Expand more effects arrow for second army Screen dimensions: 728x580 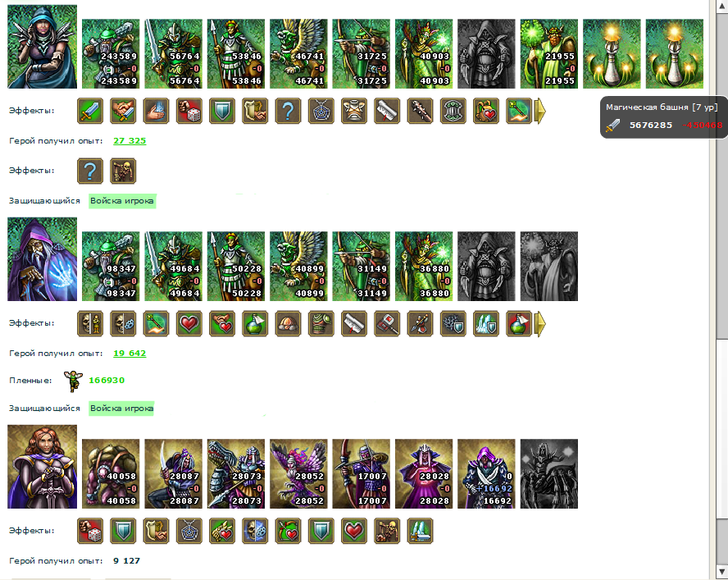click(540, 323)
